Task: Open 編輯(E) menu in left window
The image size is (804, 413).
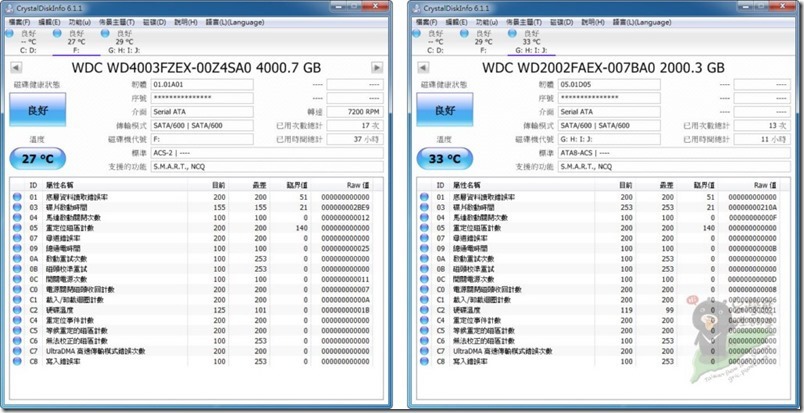Action: [x=50, y=22]
